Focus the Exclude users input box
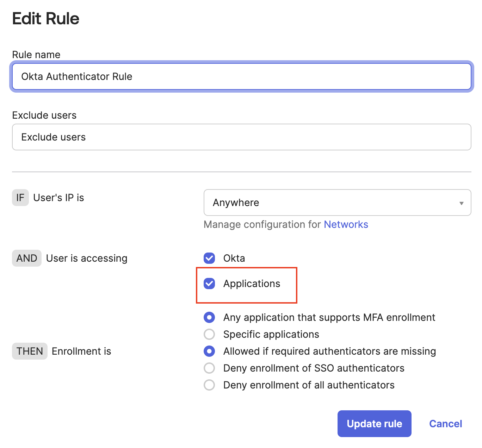 click(x=241, y=137)
